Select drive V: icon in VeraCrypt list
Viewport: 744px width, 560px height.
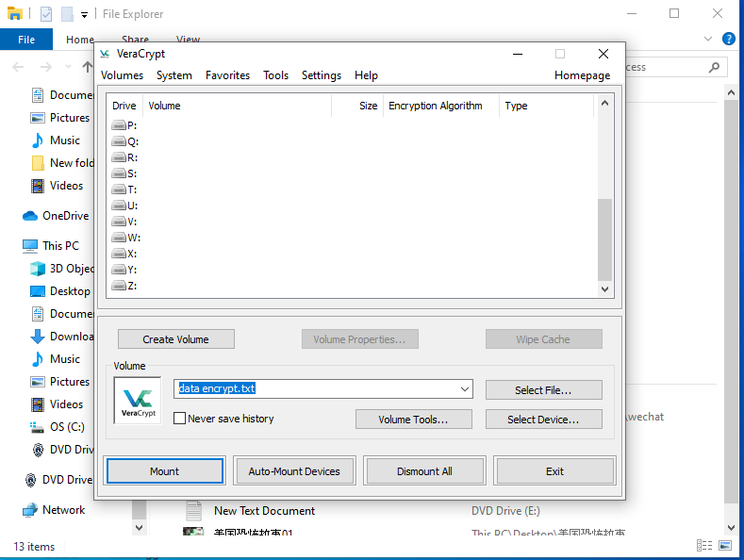[119, 222]
